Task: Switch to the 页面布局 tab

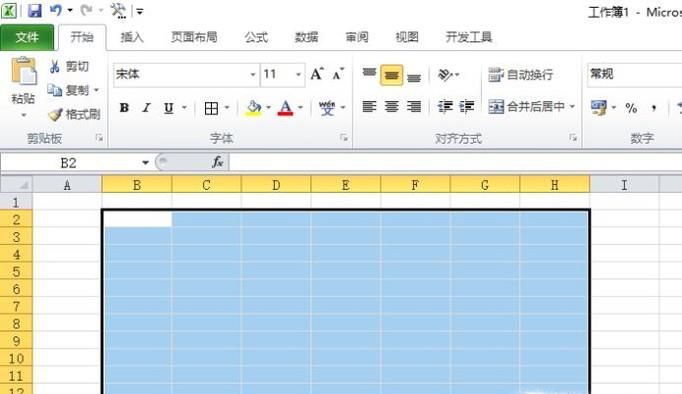Action: [194, 37]
